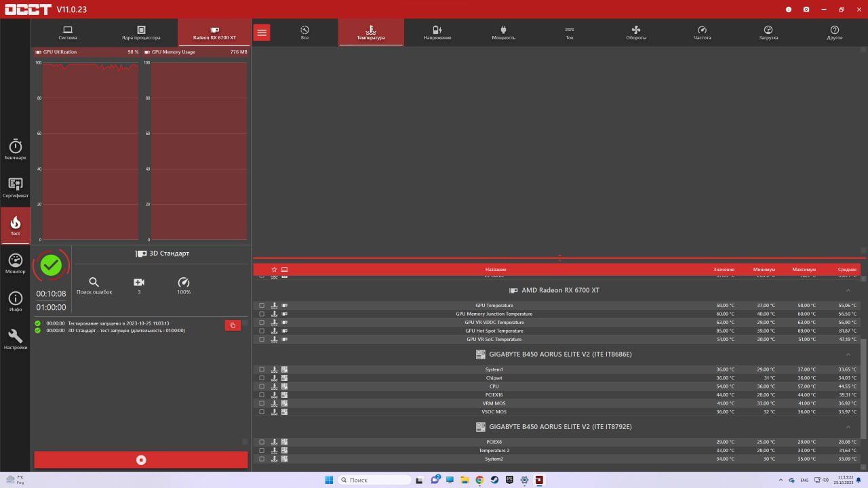Click the Поиск ошибок magnifier icon
868x488 pixels.
pos(94,282)
